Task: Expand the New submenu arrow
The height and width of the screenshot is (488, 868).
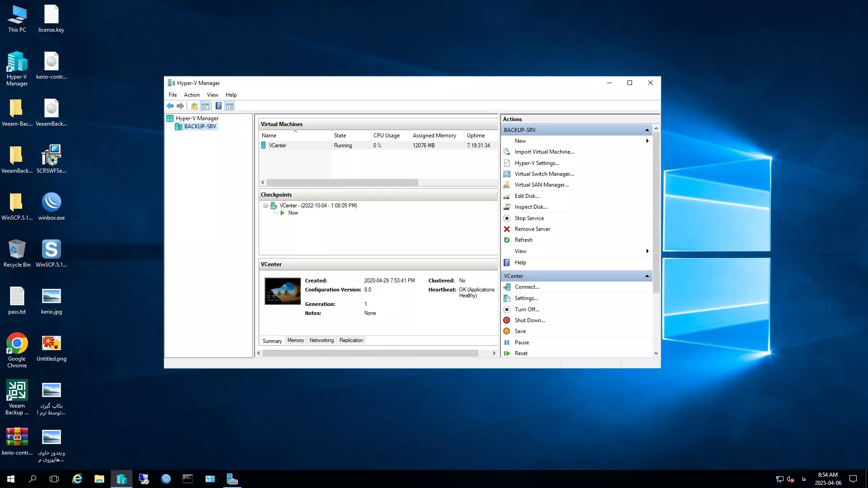Action: 647,141
